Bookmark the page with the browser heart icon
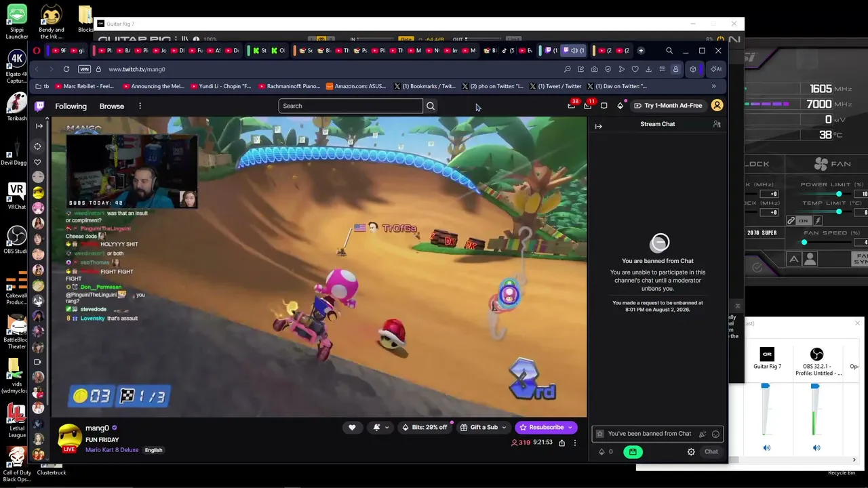Image resolution: width=868 pixels, height=488 pixels. (x=635, y=69)
